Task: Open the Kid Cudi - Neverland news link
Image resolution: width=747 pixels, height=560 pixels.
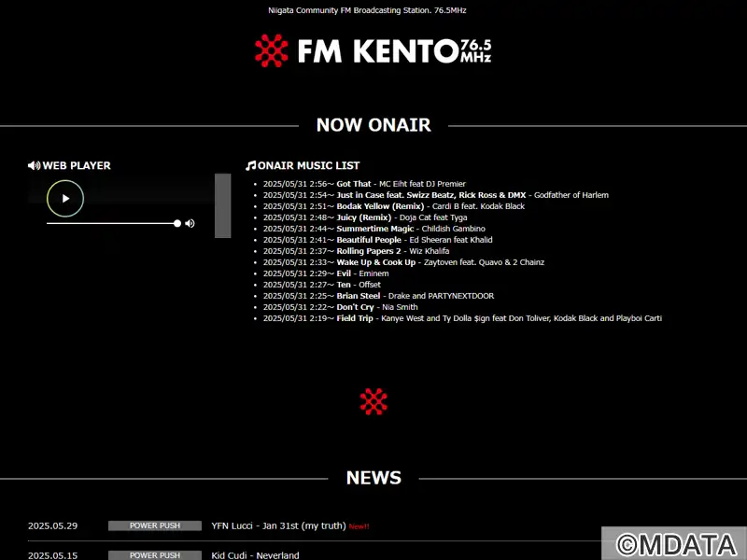Action: click(255, 555)
